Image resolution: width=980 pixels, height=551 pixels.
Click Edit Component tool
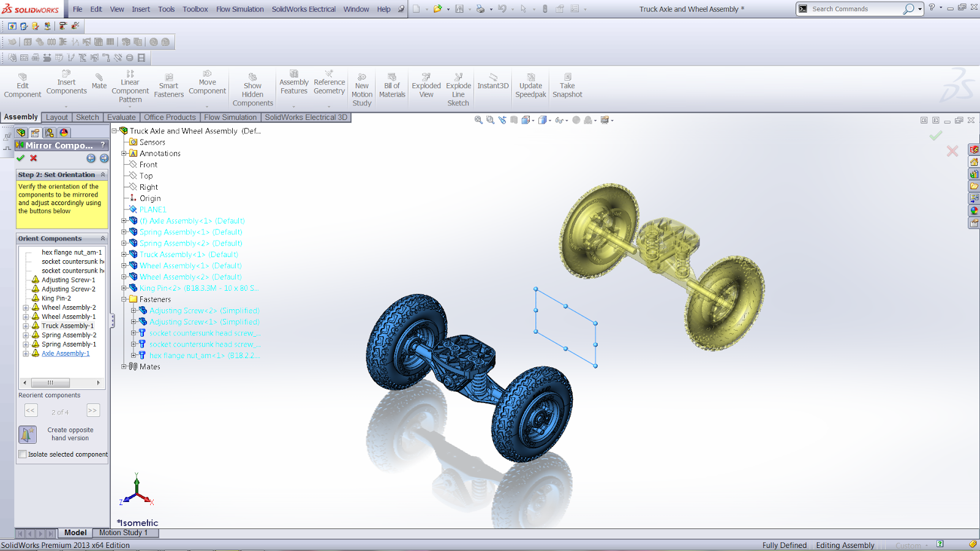[x=23, y=86]
